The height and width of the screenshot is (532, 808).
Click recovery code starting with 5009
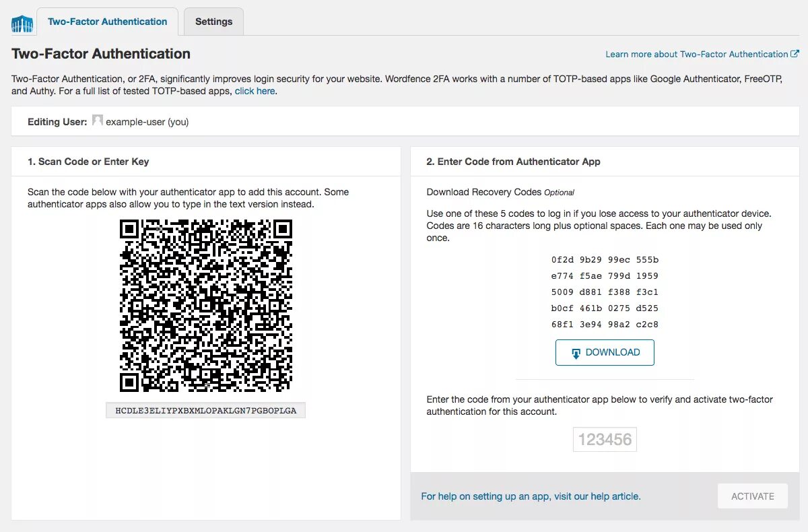pyautogui.click(x=605, y=292)
